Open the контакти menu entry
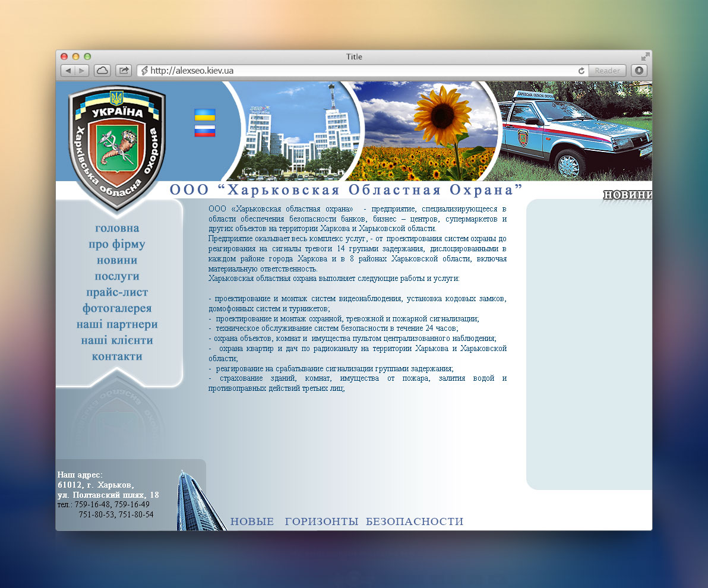The height and width of the screenshot is (588, 708). 117,356
